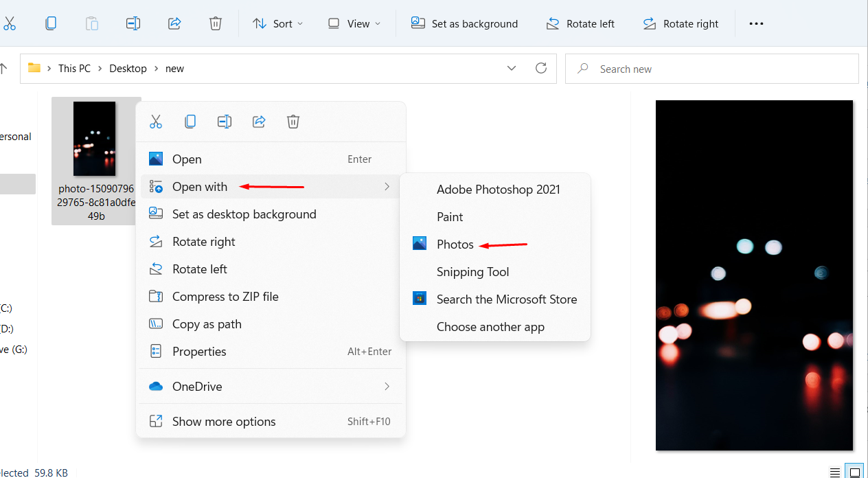
Task: Open the See more ellipsis menu
Action: (x=756, y=23)
